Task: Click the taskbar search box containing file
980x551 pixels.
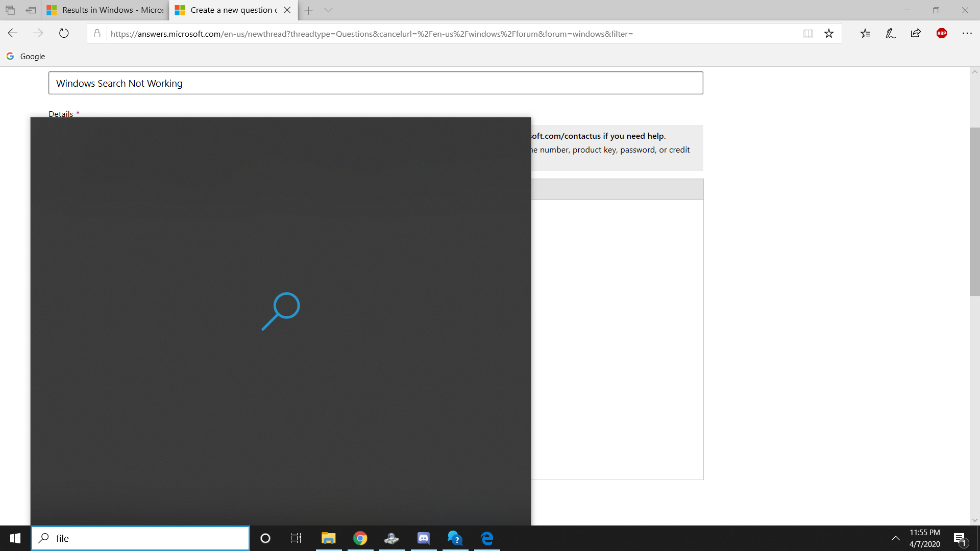Action: [x=140, y=538]
